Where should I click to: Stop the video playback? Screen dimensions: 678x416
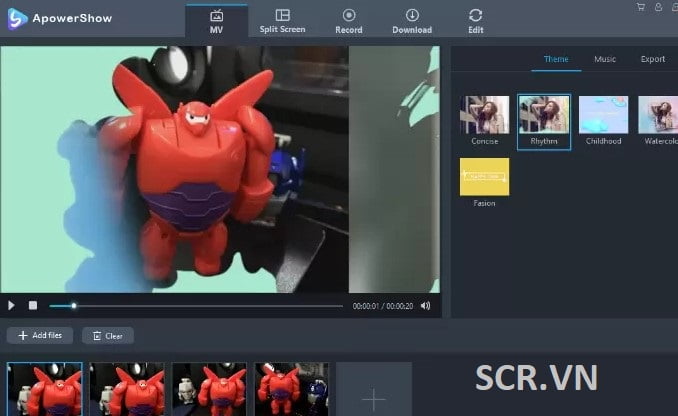click(33, 305)
